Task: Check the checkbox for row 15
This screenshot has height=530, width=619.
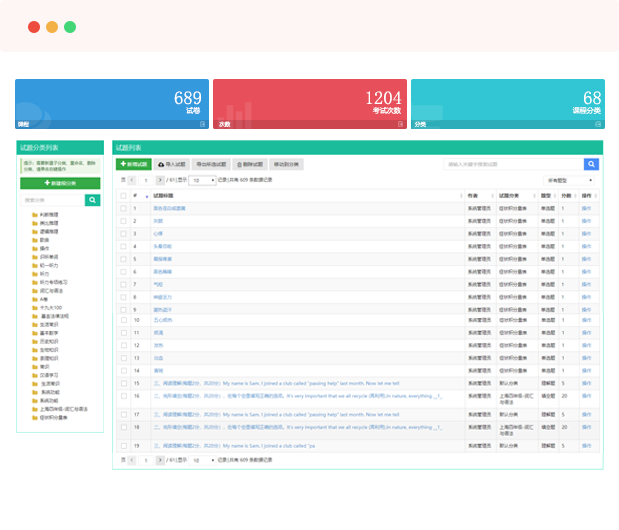Action: point(123,383)
